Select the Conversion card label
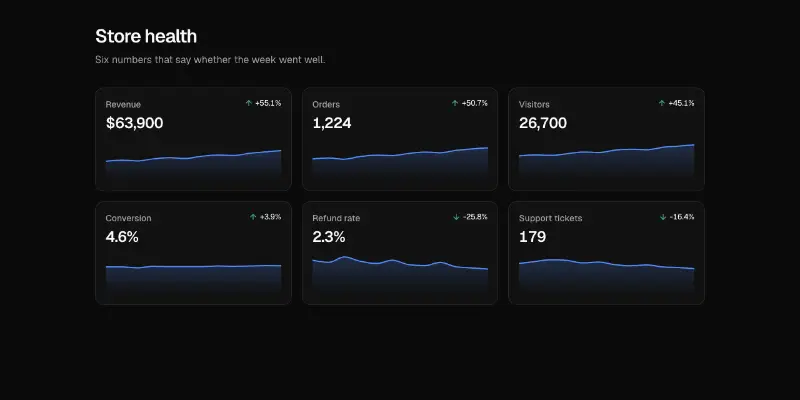The height and width of the screenshot is (400, 800). [x=129, y=218]
